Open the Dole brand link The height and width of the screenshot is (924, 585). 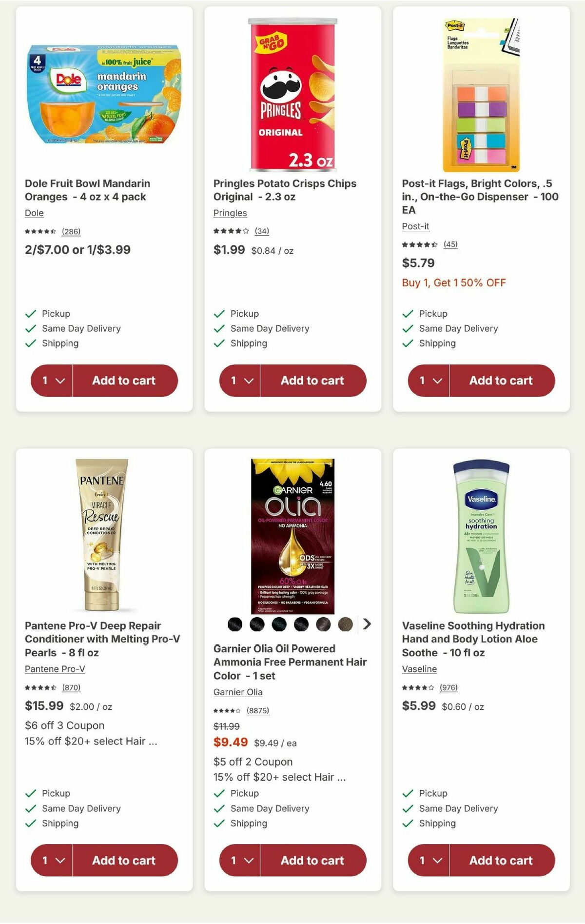pyautogui.click(x=34, y=213)
